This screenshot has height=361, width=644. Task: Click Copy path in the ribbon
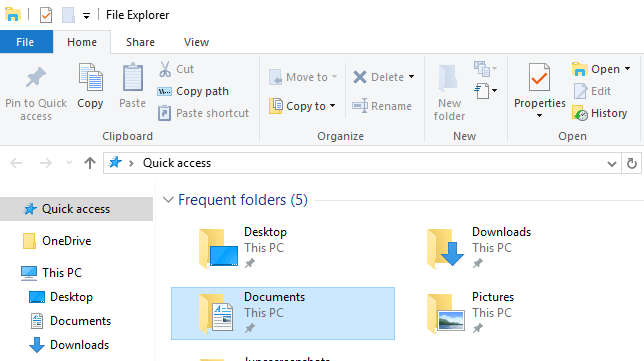[x=193, y=91]
